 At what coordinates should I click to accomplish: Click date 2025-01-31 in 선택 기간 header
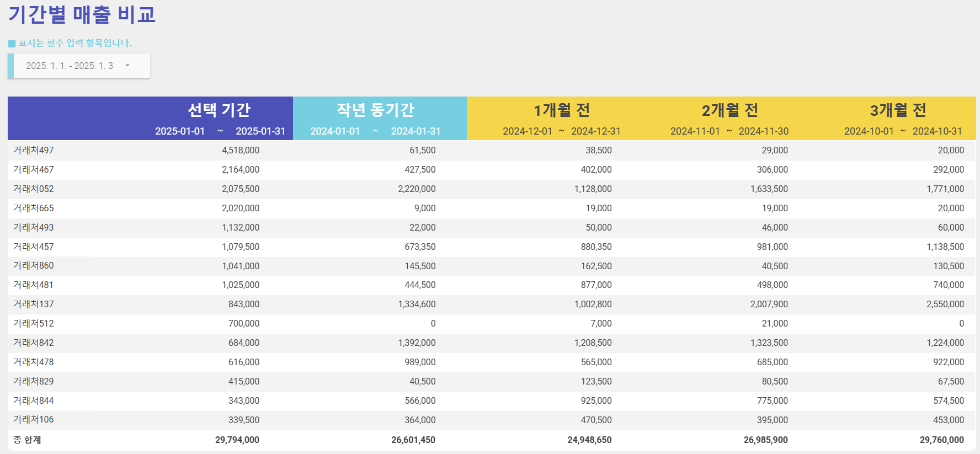260,131
